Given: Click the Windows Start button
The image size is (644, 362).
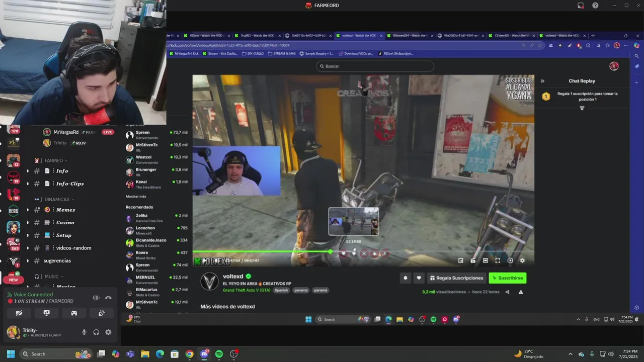Looking at the screenshot, I should 11,354.
